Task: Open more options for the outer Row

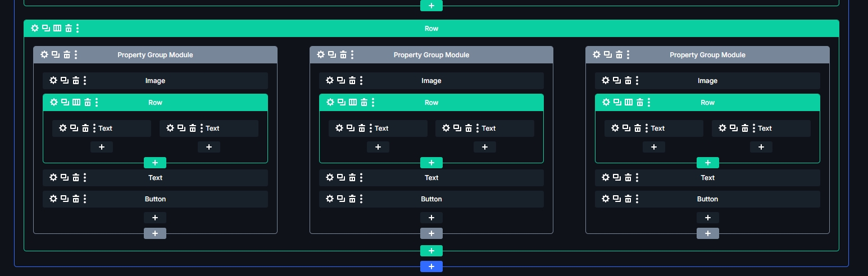Action: (78, 28)
